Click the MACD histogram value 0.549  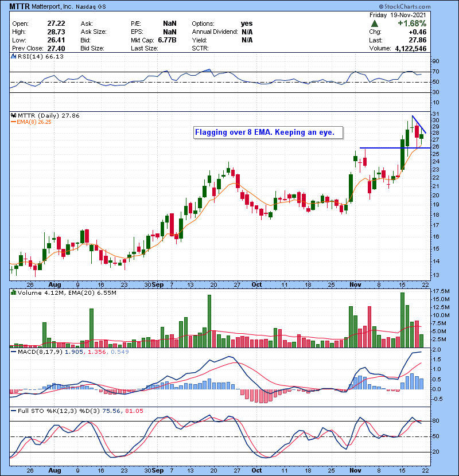(x=120, y=352)
